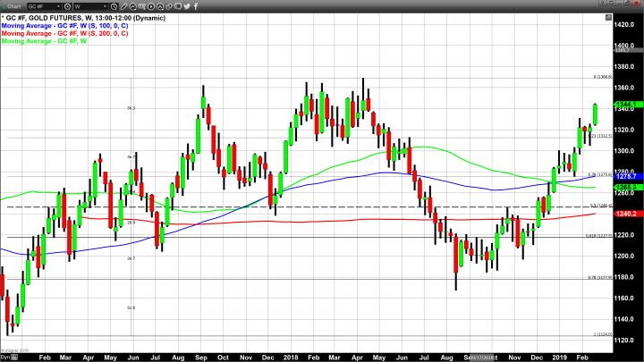The image size is (644, 362).
Task: Click the Twitter share icon
Action: point(186,6)
